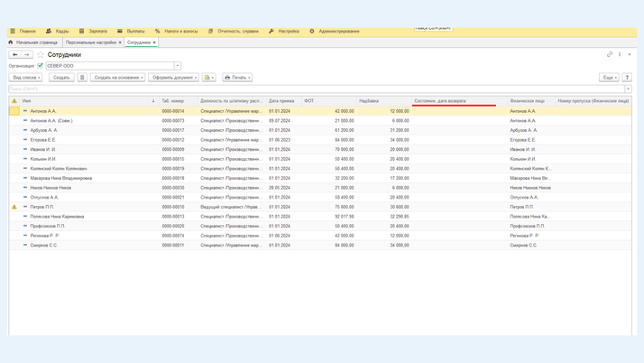Select employee row Петров П.П.
644x363 pixels.
click(x=42, y=207)
